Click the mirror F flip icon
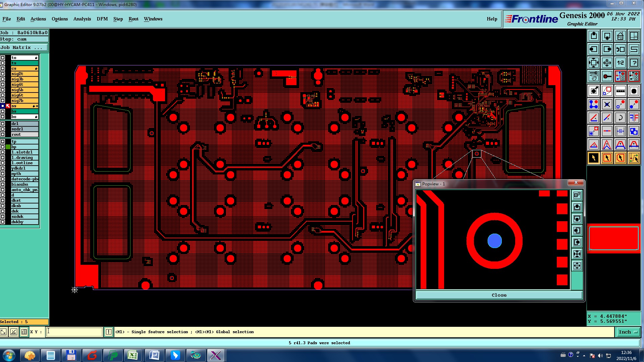The height and width of the screenshot is (362, 644). [634, 118]
